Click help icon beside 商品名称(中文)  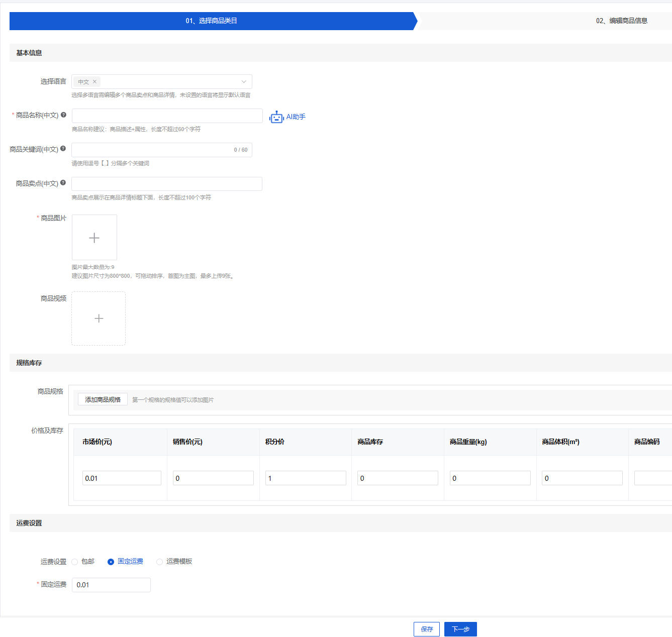click(63, 115)
